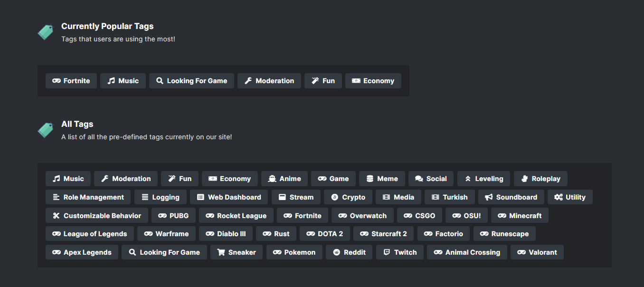Click the bitcoin icon on the Crypto tag

click(x=334, y=197)
